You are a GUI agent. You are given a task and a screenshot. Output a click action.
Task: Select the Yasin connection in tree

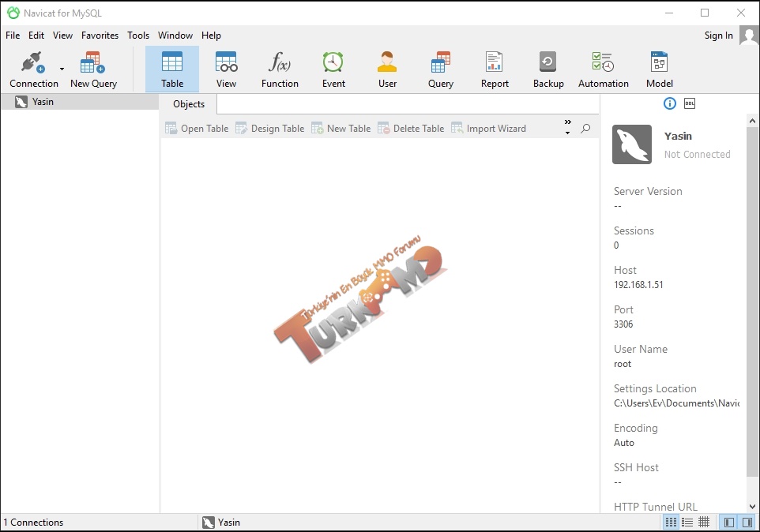[80, 102]
